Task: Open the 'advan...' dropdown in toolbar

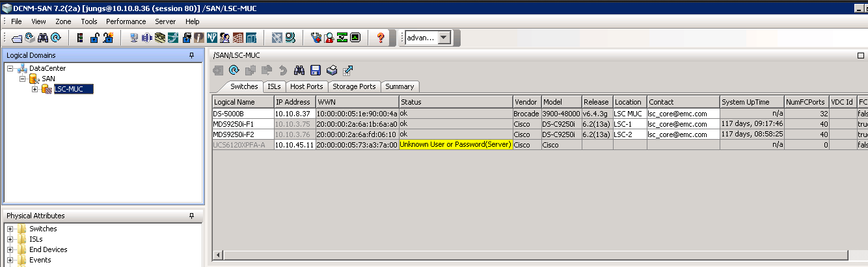Action: coord(444,38)
